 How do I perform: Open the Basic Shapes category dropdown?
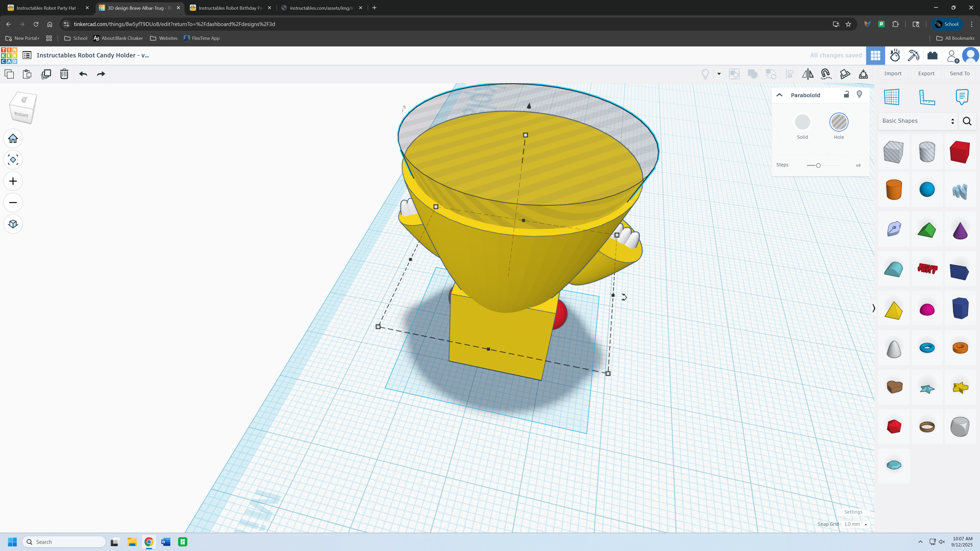click(x=918, y=121)
